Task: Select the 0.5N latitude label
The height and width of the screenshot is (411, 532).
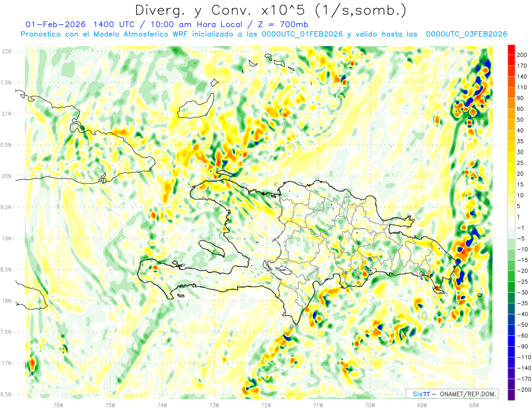Action: [7, 145]
